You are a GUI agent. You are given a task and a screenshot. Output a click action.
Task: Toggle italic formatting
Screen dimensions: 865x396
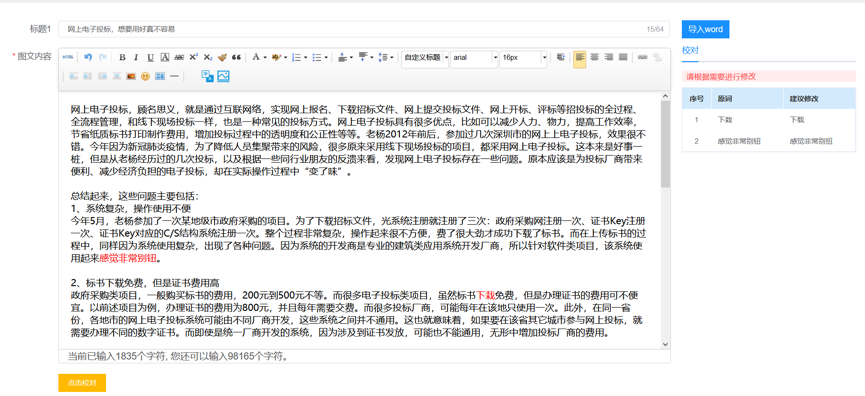pyautogui.click(x=136, y=57)
